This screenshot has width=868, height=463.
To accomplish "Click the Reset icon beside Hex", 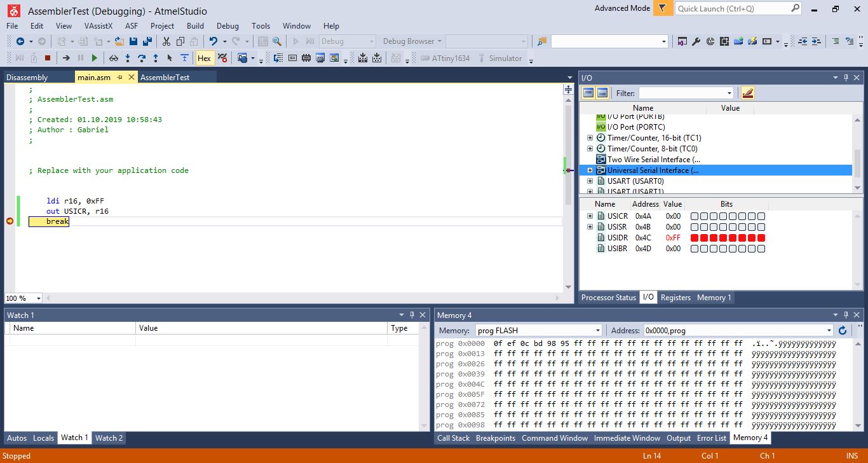I will point(184,58).
